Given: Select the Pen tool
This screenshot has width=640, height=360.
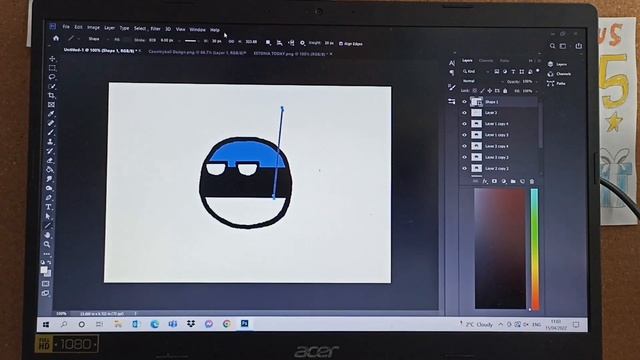Looking at the screenshot, I should (x=49, y=198).
